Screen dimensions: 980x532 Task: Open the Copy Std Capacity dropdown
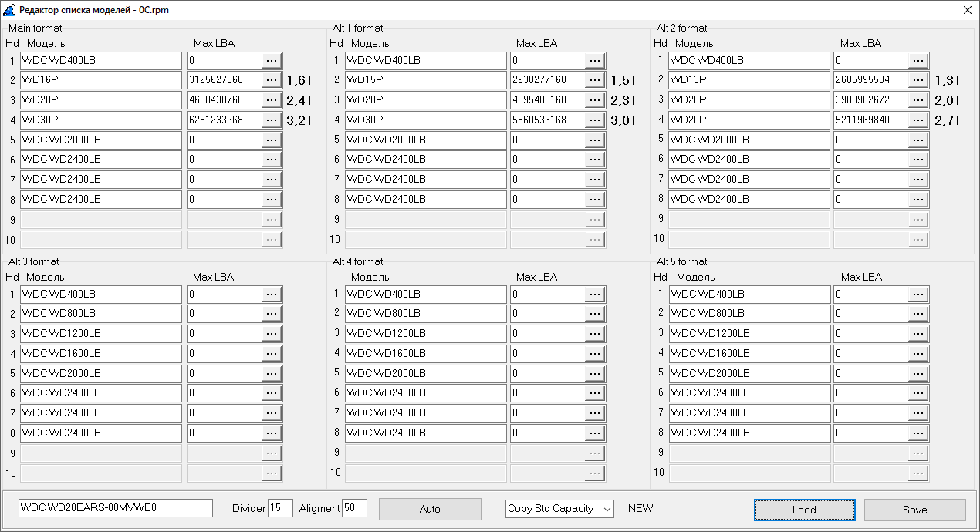[x=559, y=509]
